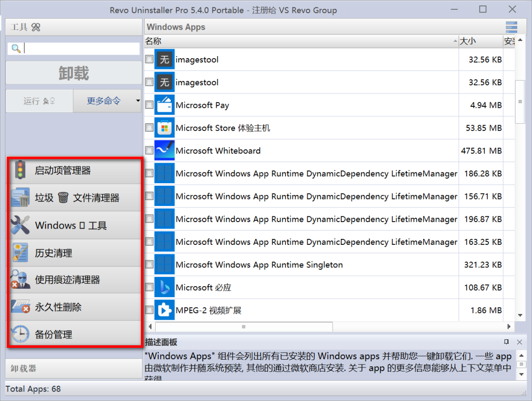Viewport: 532px width, 401px height.
Task: Click the description panel scroll up arrow
Action: pyautogui.click(x=521, y=355)
